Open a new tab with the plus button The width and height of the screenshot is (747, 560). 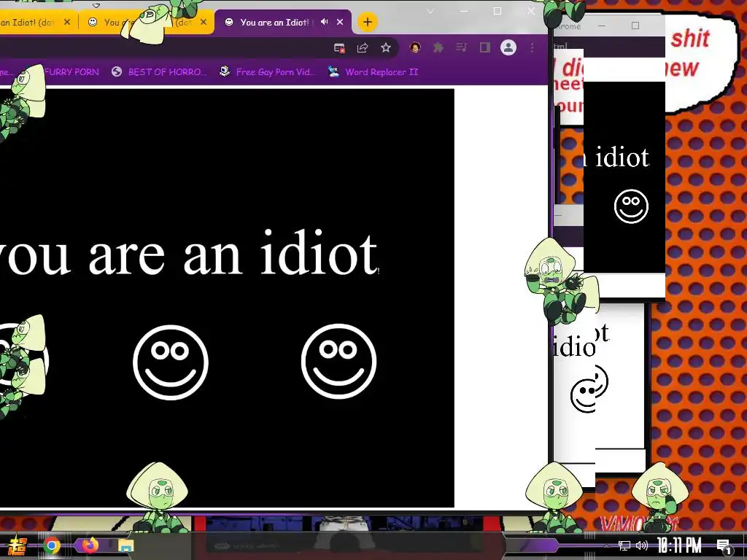pos(368,22)
